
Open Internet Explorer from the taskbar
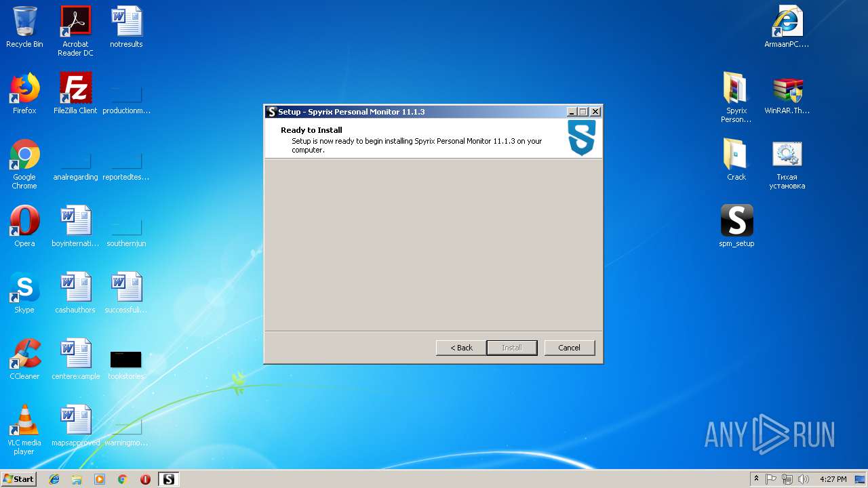54,479
